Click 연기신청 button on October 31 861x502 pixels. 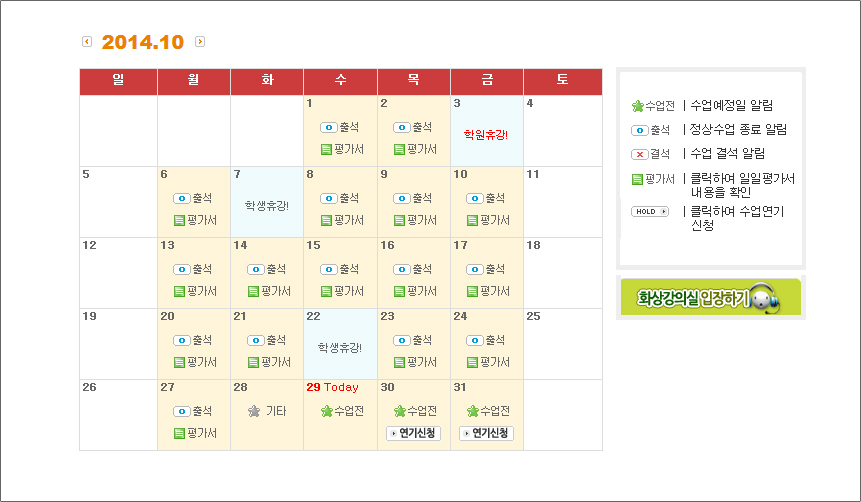pyautogui.click(x=486, y=433)
